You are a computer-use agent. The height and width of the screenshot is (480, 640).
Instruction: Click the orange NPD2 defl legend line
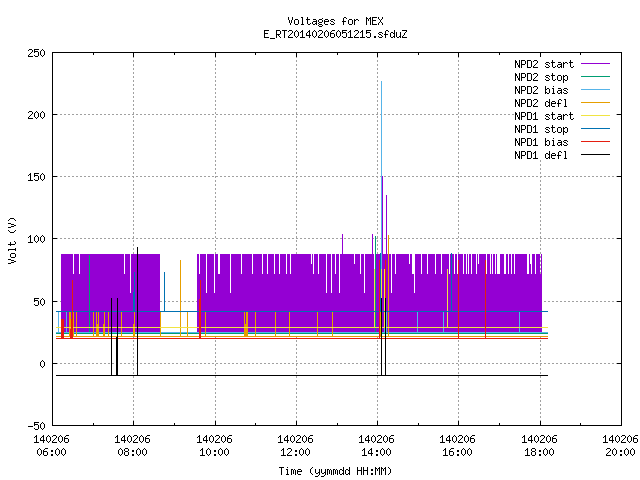pos(595,103)
